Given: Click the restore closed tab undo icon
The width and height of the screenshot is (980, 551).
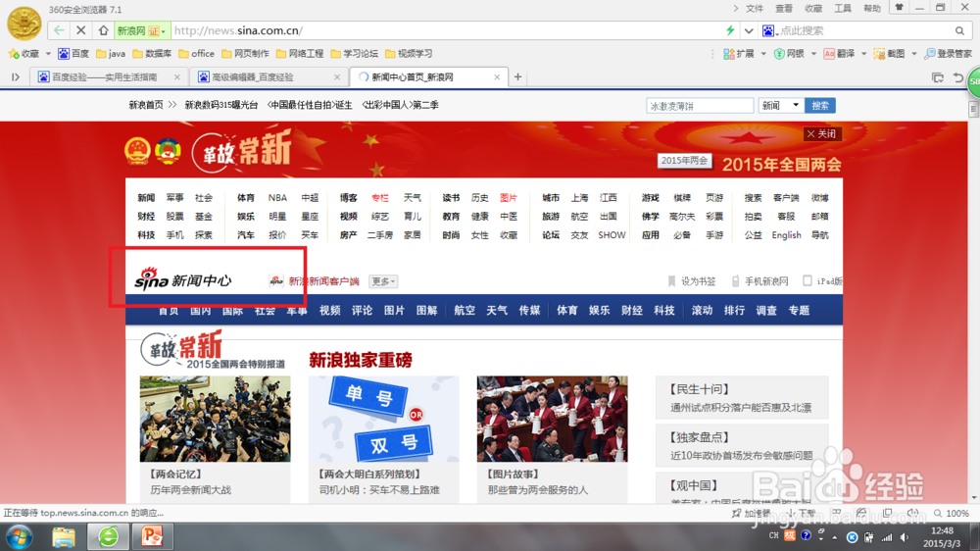Looking at the screenshot, I should tap(957, 77).
